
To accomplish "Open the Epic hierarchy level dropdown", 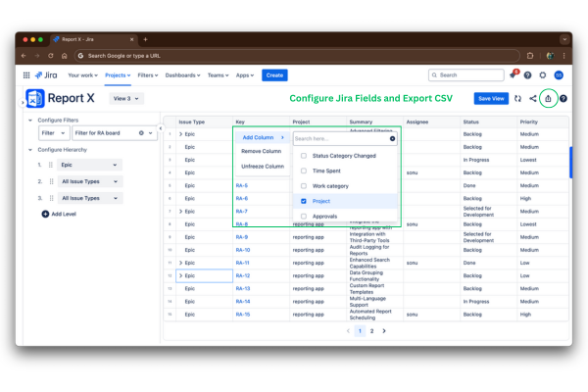I will 89,165.
